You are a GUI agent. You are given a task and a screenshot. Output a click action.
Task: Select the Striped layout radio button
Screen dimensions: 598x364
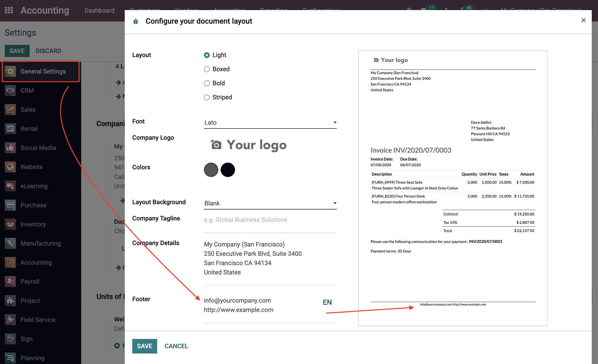coord(207,97)
